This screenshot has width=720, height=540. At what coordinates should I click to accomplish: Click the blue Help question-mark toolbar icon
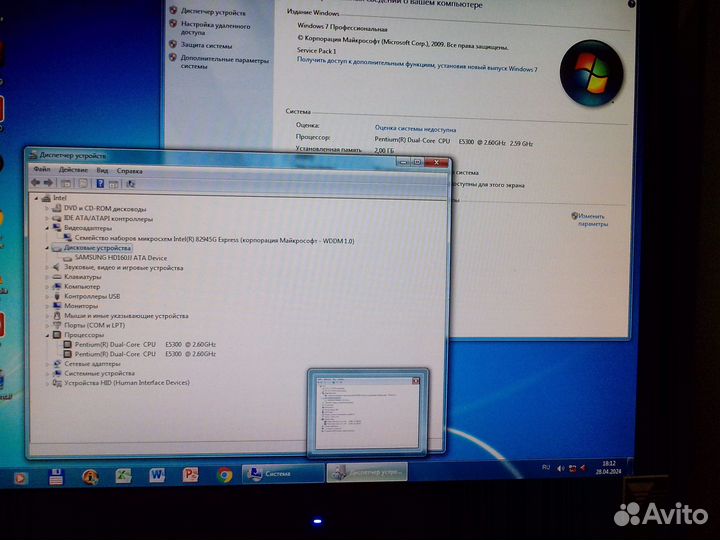[100, 184]
